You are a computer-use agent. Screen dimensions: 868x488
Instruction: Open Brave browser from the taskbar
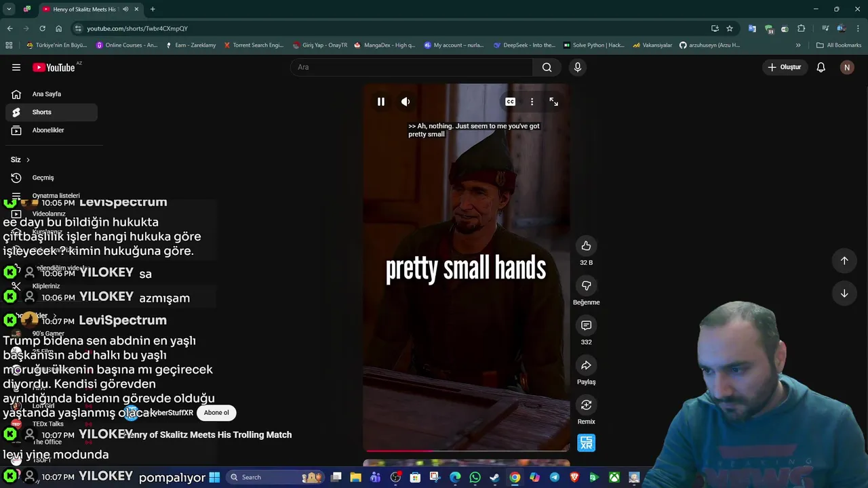[x=574, y=477]
